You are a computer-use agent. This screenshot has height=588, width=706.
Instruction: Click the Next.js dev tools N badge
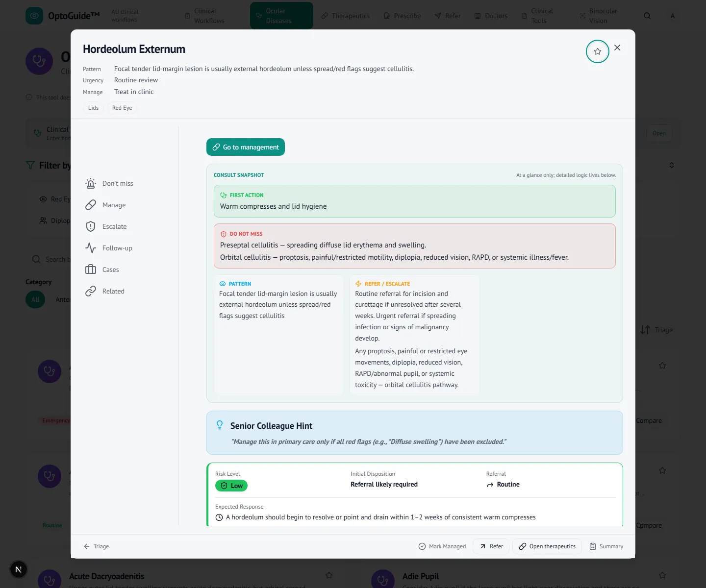tap(19, 569)
